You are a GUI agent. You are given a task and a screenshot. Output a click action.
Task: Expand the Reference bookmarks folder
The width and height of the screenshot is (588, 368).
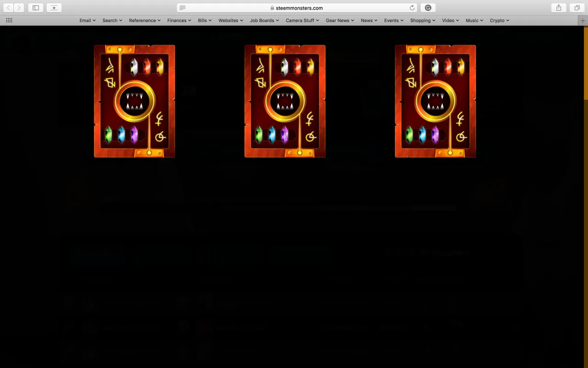coord(145,21)
